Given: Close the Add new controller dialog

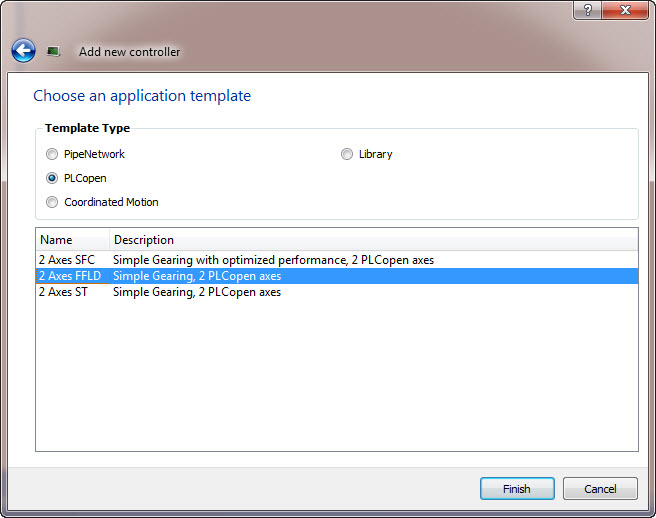Looking at the screenshot, I should point(625,10).
